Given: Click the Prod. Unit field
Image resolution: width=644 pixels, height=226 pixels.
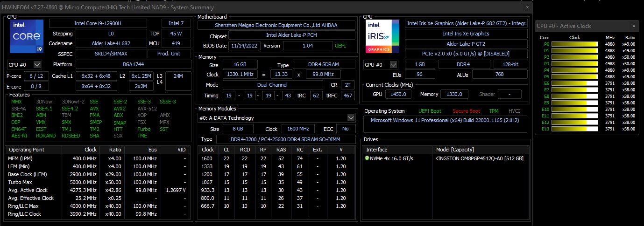Looking at the screenshot, I should click(x=169, y=54).
